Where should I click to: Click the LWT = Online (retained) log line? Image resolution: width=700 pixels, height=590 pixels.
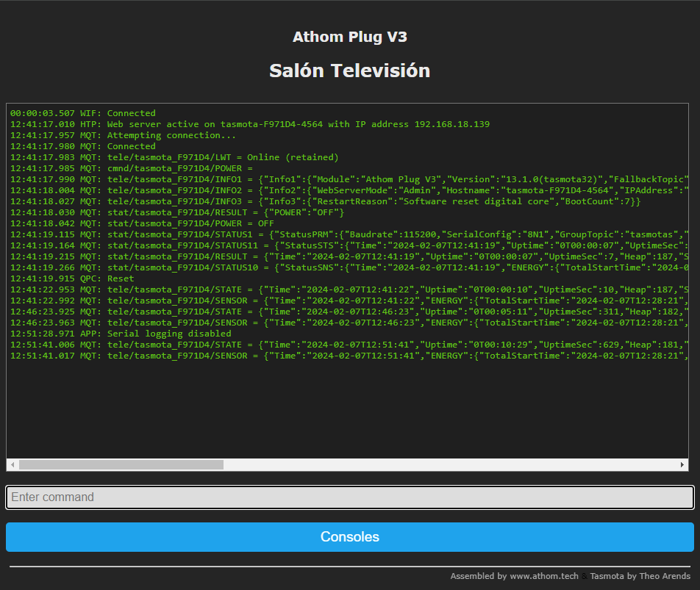point(174,157)
